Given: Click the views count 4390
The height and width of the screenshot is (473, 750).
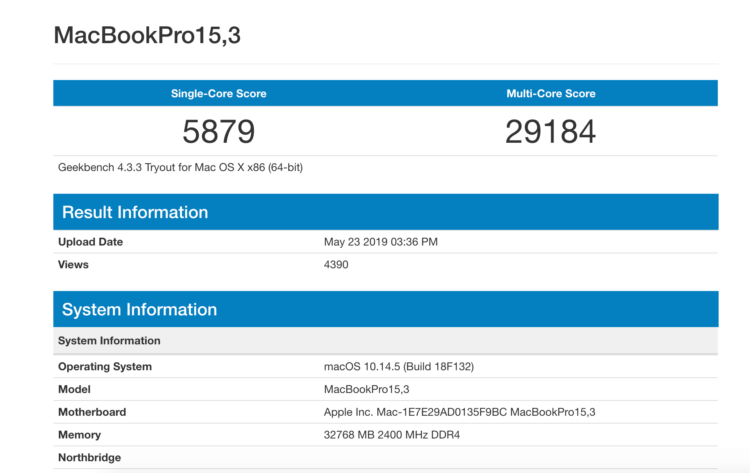Looking at the screenshot, I should click(x=336, y=264).
